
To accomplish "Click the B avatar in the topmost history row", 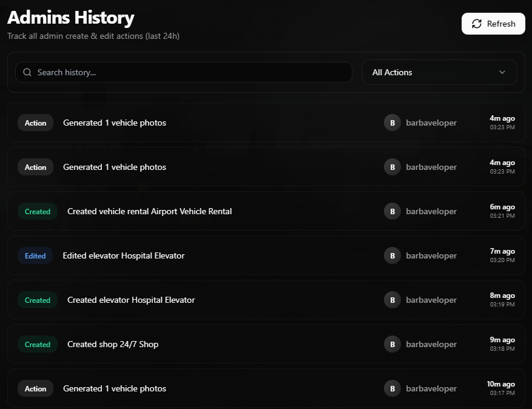I will pyautogui.click(x=392, y=123).
